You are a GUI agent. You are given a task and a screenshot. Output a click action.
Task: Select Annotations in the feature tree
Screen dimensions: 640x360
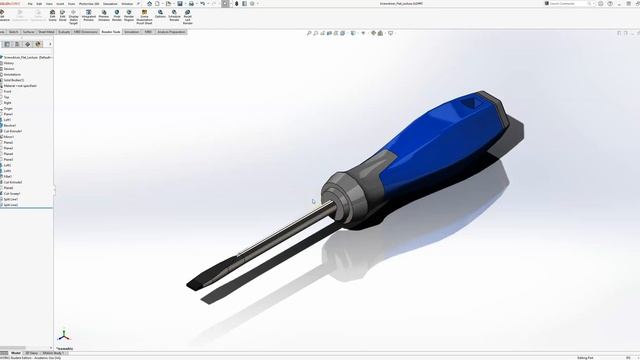(12, 75)
